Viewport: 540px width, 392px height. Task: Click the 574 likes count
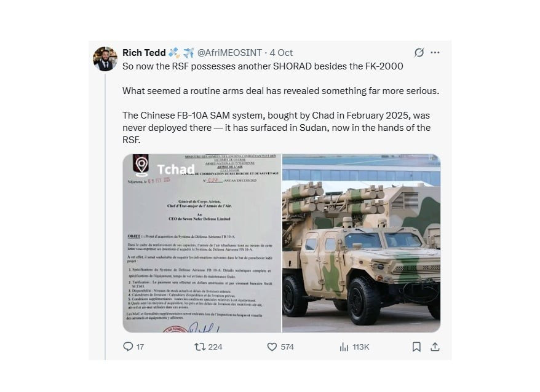287,347
